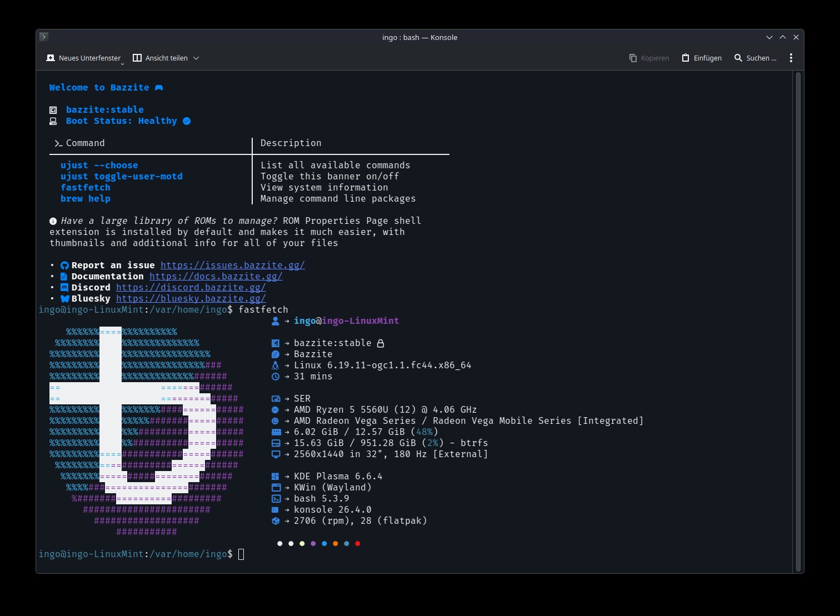Click the Linux penguin icon beside the kernel version

click(x=275, y=365)
